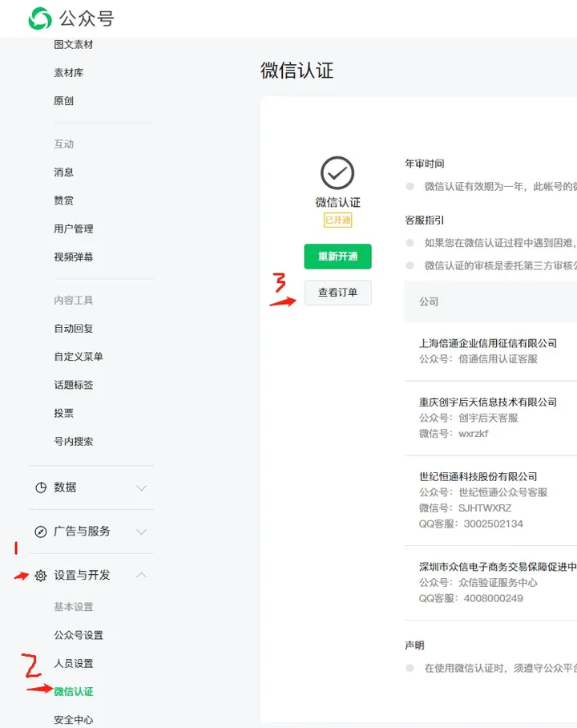Screen dimensions: 577x728
Task: Click 重庆创宇后天信息技术有限公司 company name
Action: 488,402
